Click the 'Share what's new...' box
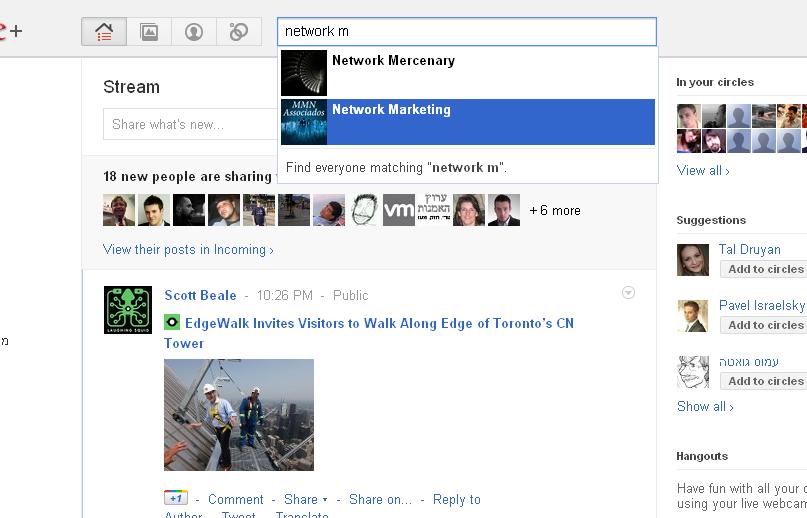The image size is (807, 518). (190, 124)
